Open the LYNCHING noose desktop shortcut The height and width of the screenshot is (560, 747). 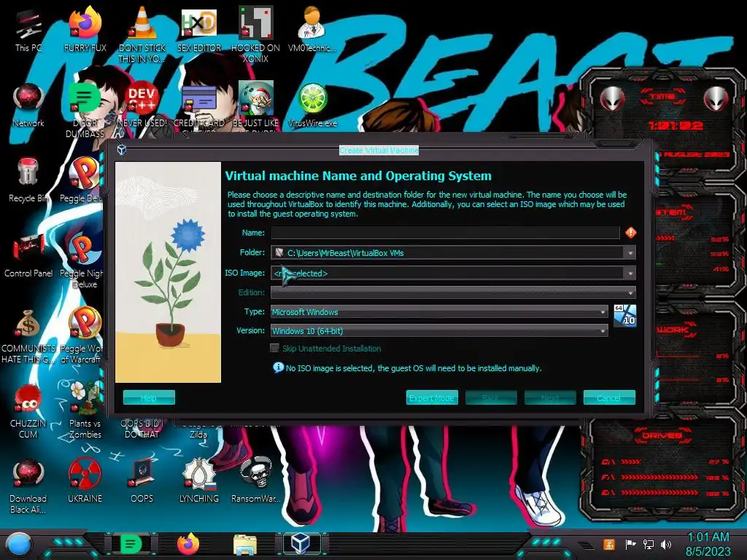pyautogui.click(x=199, y=481)
